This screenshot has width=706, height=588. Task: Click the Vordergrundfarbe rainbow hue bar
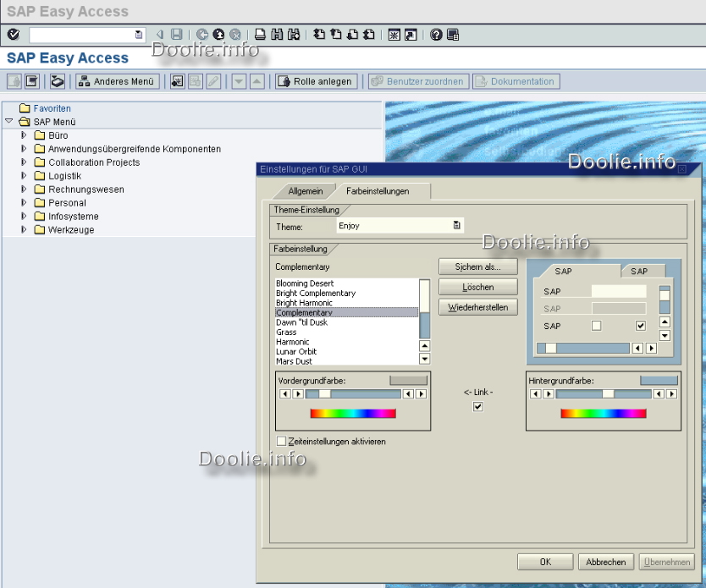point(353,414)
